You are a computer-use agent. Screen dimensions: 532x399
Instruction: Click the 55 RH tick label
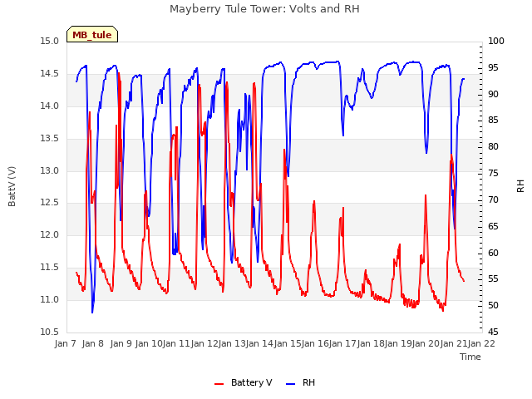[493, 279]
